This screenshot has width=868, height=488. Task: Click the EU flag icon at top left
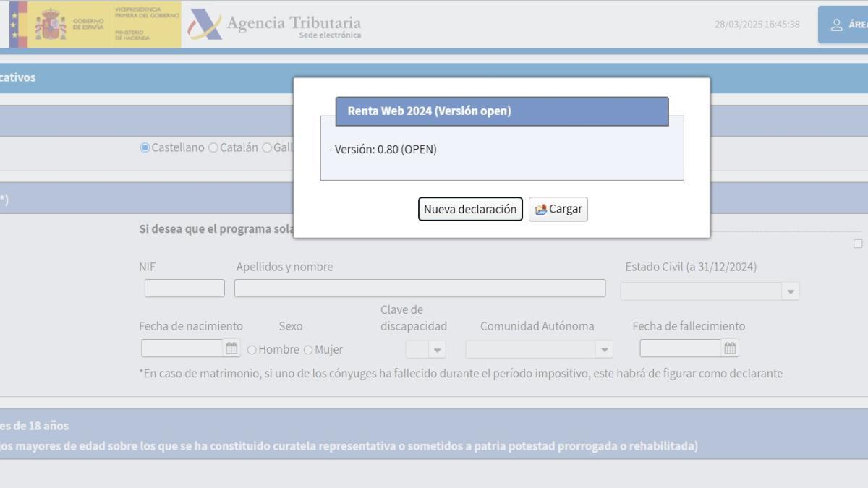14,23
